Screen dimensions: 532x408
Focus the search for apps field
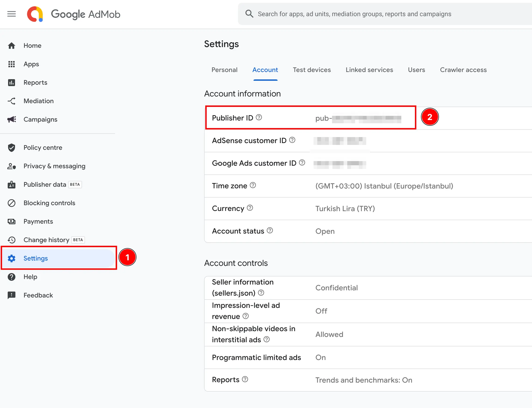point(385,14)
